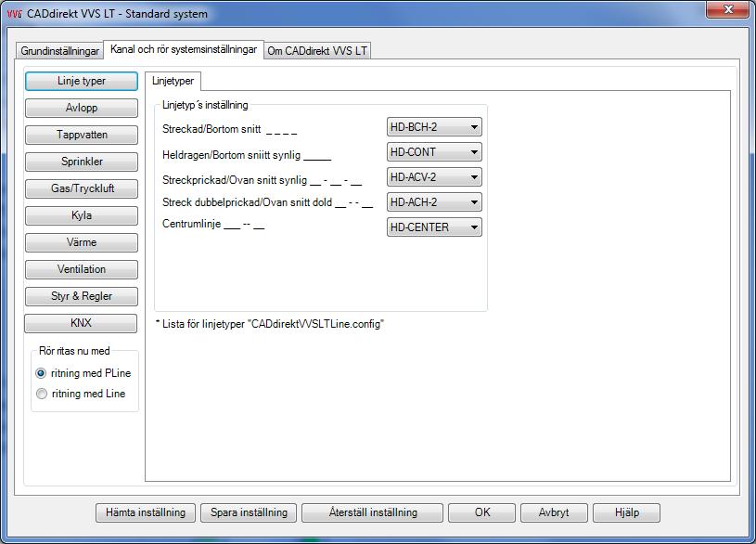Open the Styr & Regler settings

(82, 296)
